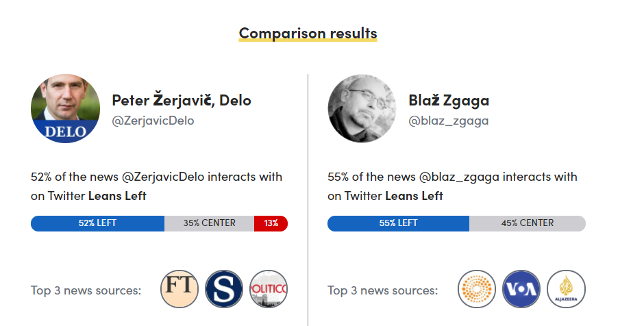
Task: Click the name Peter Žerjavič, Delo
Action: (x=182, y=101)
